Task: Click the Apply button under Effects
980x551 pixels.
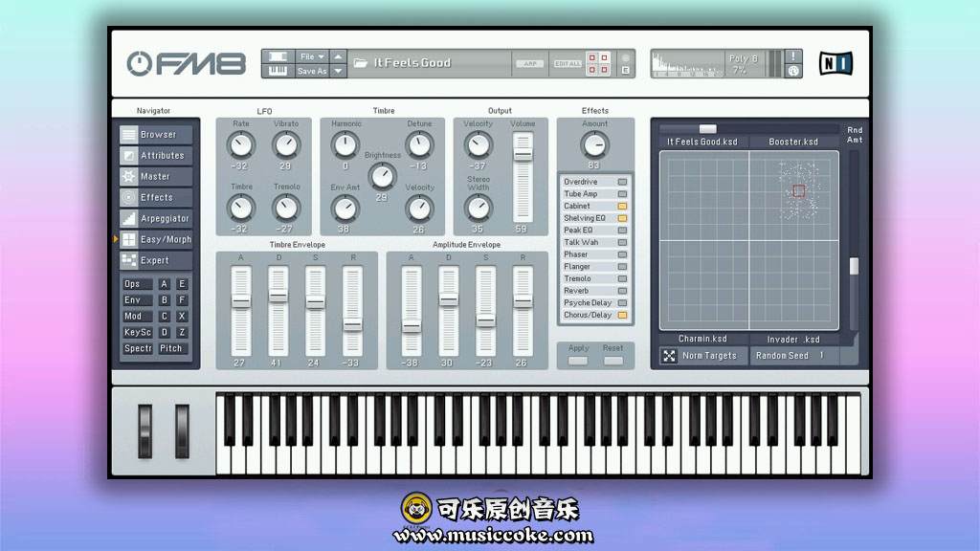Action: (578, 361)
